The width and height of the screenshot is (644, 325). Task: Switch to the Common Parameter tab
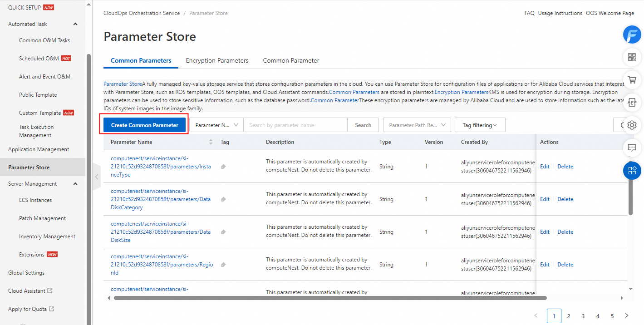click(291, 60)
